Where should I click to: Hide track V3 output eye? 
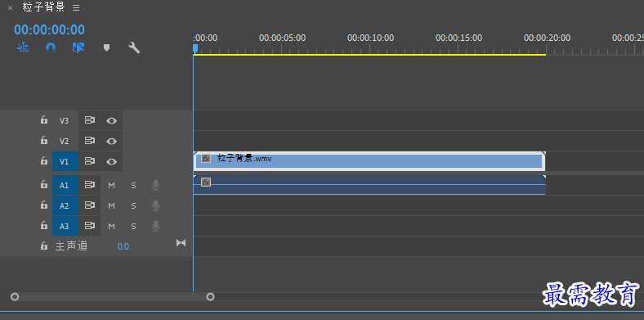[x=111, y=120]
